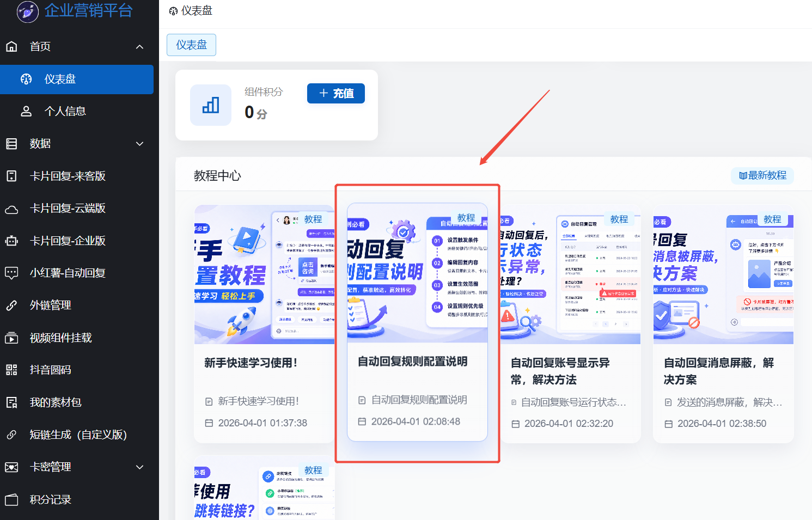
Task: Open tutorial thumbnail 自动回复账号显示异常
Action: (x=570, y=274)
